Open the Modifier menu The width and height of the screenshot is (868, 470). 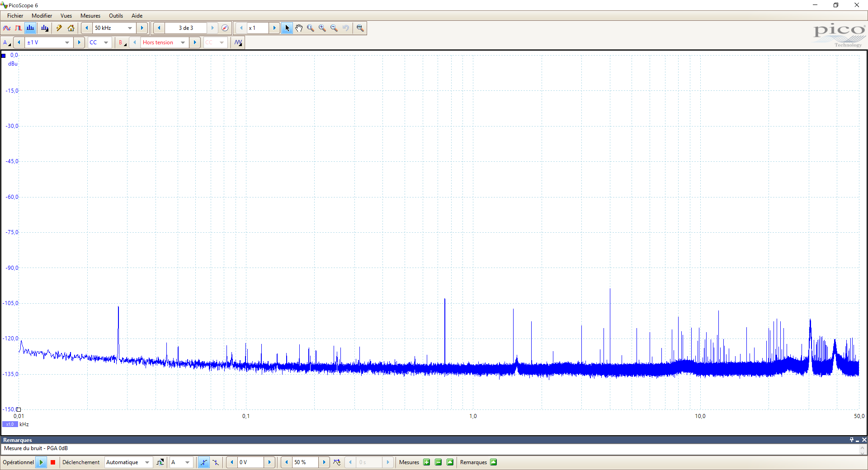pyautogui.click(x=42, y=16)
